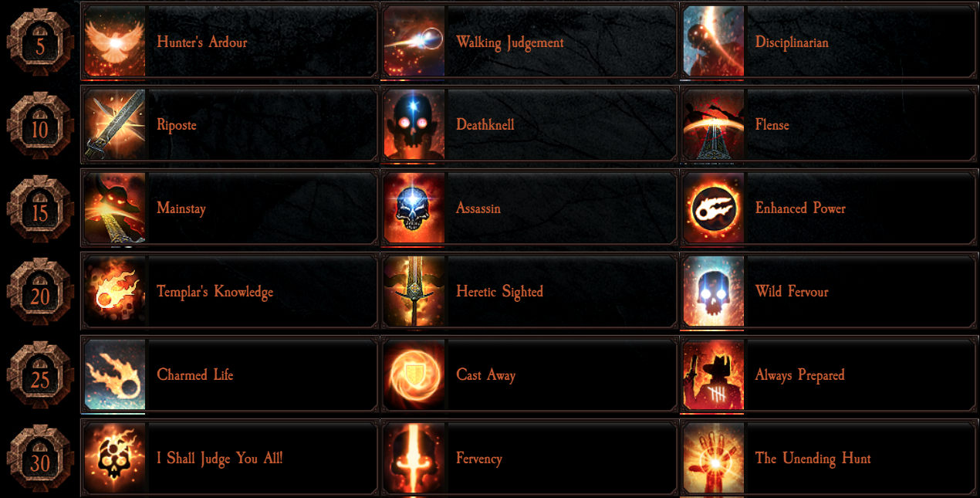Select the Charmed Life comet icon
The image size is (980, 498).
pos(115,375)
